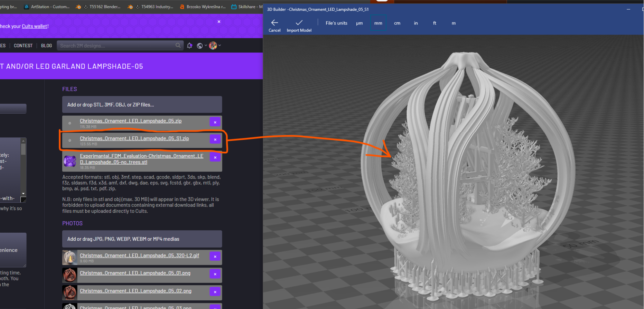Expand the account menu chevron beside avatar
Viewport: 644px width, 309px height.
click(x=220, y=45)
